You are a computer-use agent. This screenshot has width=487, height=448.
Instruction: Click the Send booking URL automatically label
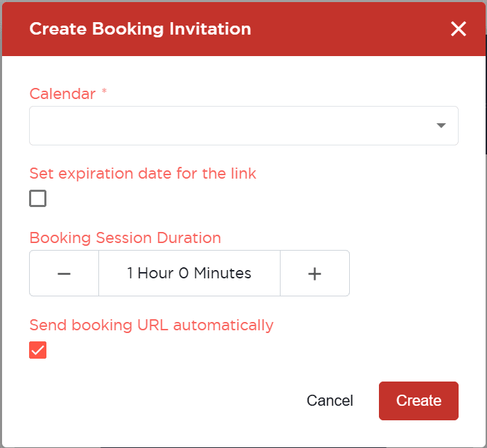[x=151, y=325]
